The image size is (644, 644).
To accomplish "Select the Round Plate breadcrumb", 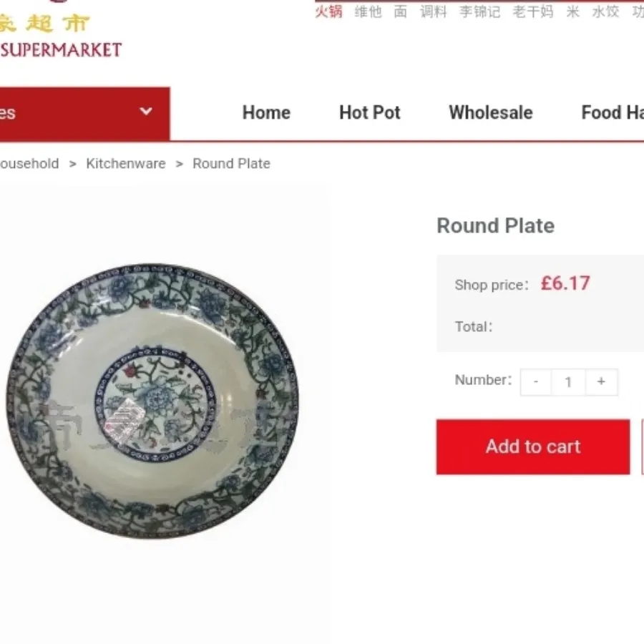I will click(231, 163).
